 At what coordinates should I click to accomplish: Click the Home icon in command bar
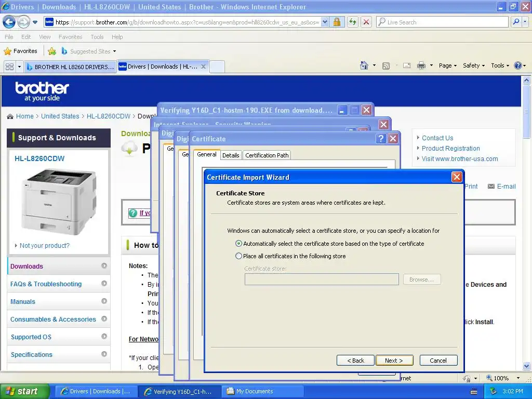point(364,65)
